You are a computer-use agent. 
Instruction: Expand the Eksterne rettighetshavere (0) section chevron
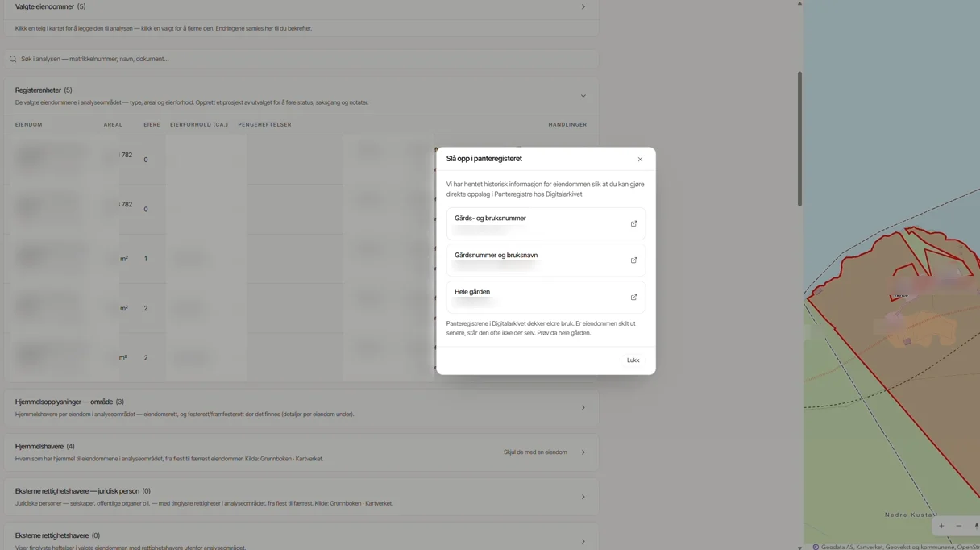(x=583, y=541)
